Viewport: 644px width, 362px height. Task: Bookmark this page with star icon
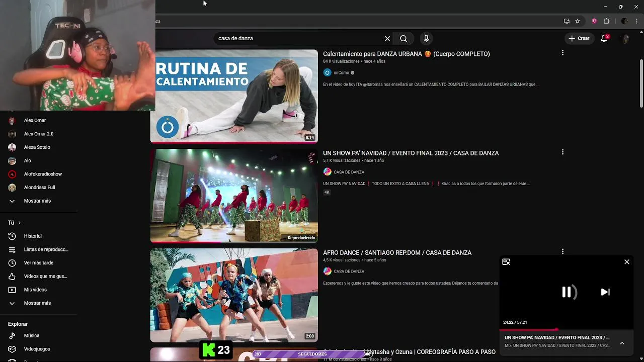(578, 21)
